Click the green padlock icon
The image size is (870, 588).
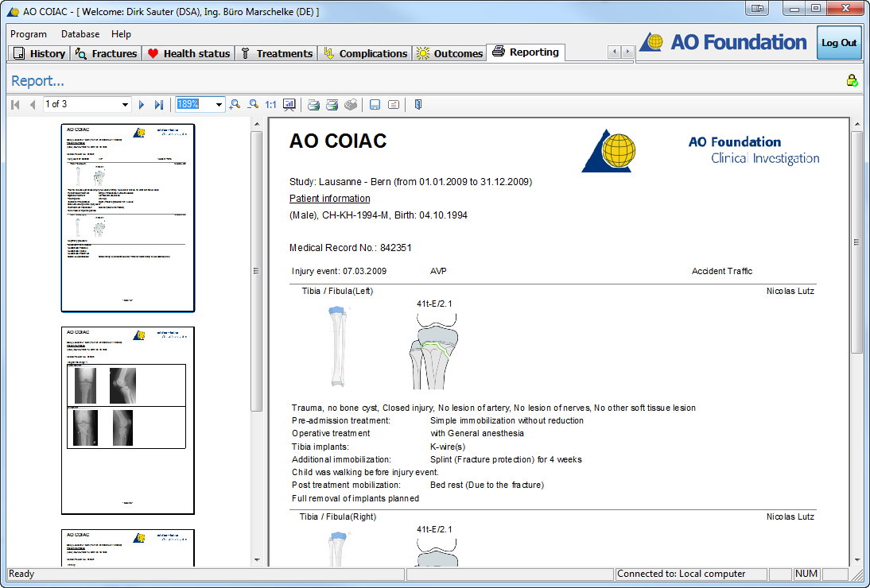pos(853,81)
